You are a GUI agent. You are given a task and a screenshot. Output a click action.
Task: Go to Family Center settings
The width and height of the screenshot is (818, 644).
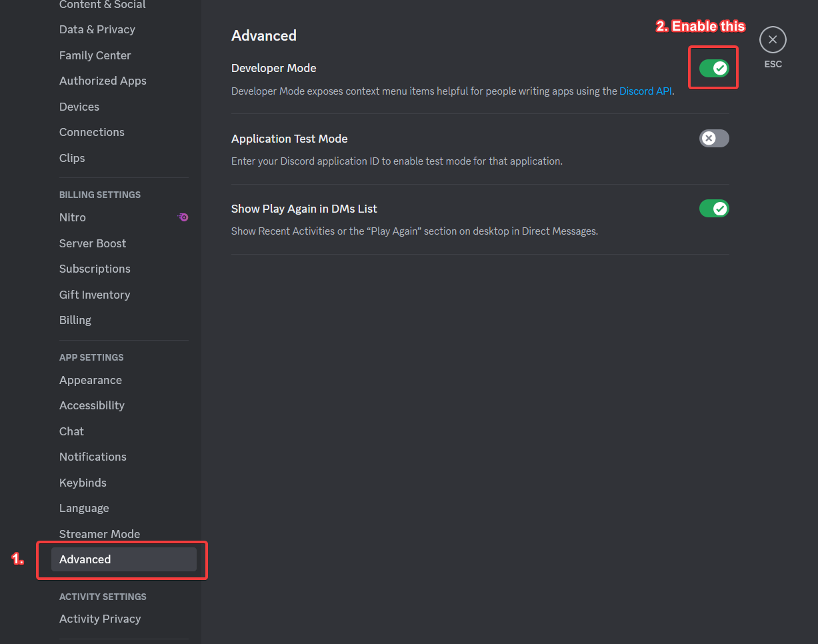coord(95,55)
